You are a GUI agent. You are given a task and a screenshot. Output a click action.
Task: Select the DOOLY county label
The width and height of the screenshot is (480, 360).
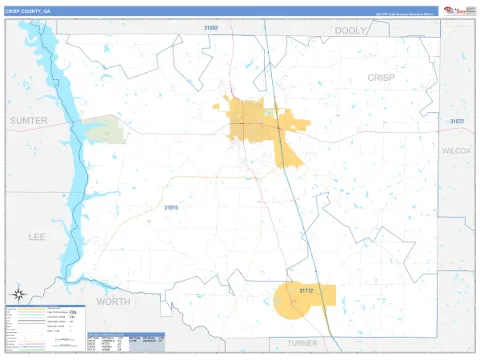click(x=350, y=31)
